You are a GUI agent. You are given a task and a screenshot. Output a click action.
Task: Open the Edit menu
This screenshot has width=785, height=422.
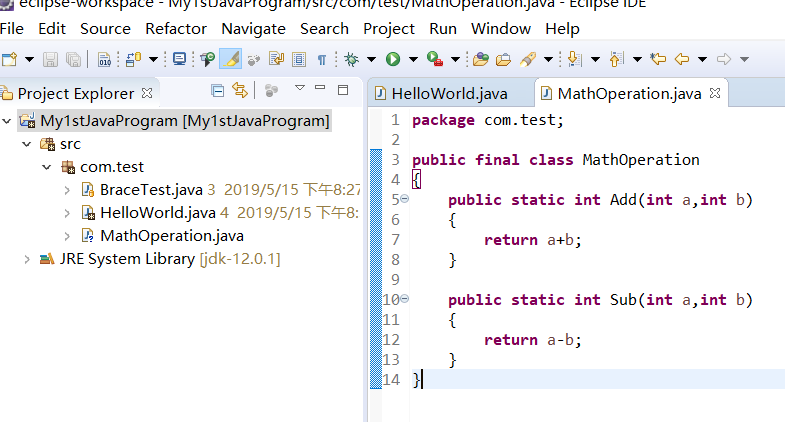coord(52,29)
